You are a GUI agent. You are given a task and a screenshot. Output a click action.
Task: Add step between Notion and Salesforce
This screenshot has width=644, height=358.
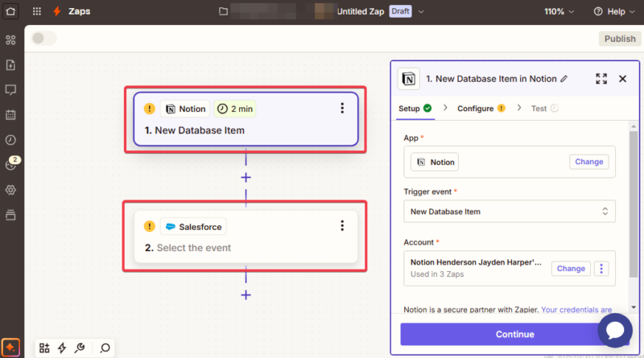[246, 177]
